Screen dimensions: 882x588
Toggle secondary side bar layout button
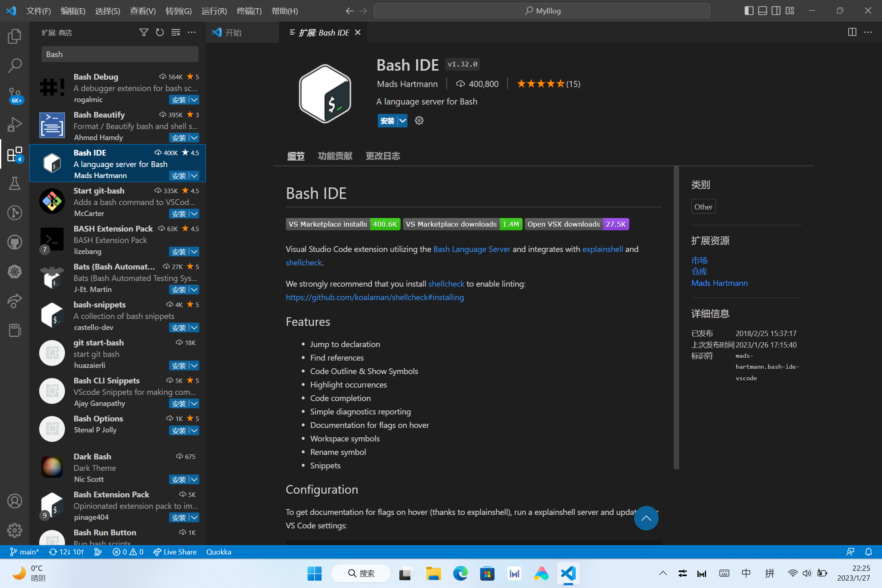click(x=776, y=11)
